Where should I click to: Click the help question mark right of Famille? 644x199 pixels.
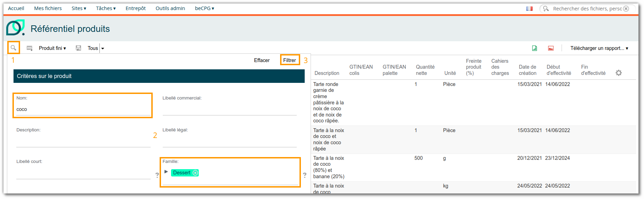pyautogui.click(x=305, y=175)
